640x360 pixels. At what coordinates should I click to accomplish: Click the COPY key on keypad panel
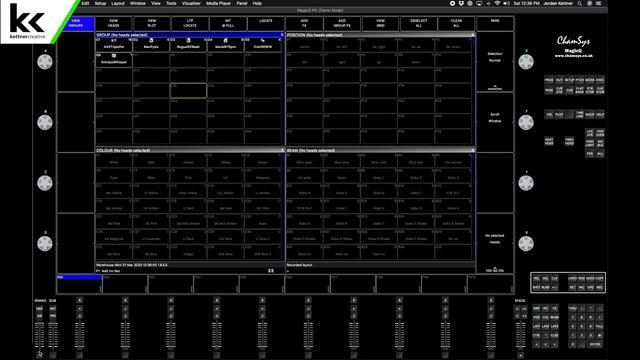[x=599, y=278]
